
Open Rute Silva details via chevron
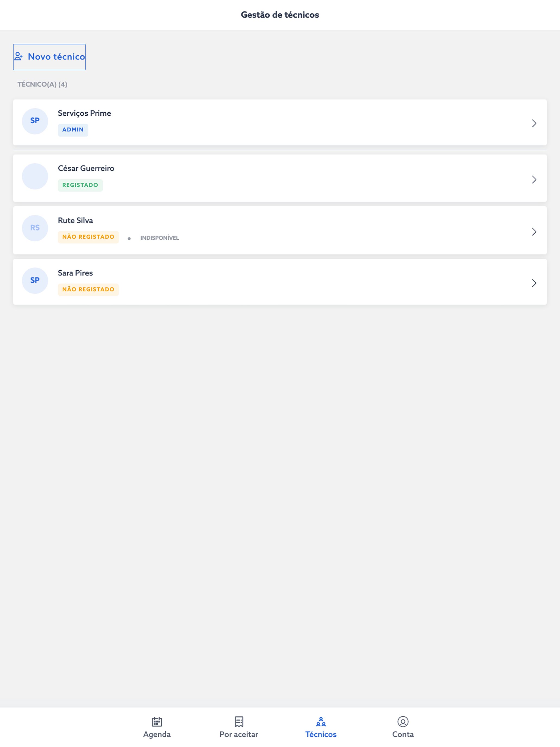point(534,231)
